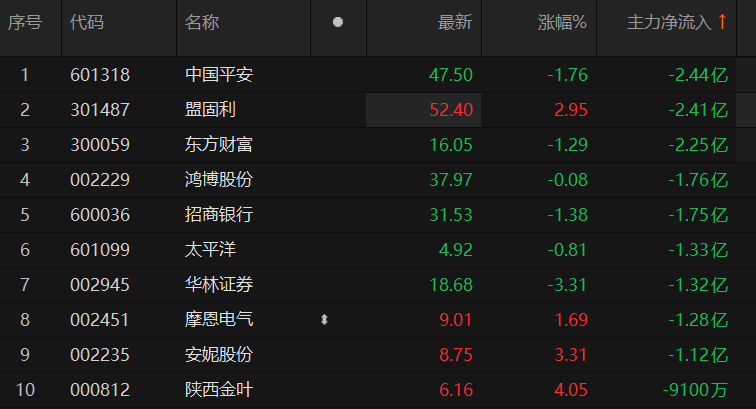Select the 招商银行 row name

[219, 214]
